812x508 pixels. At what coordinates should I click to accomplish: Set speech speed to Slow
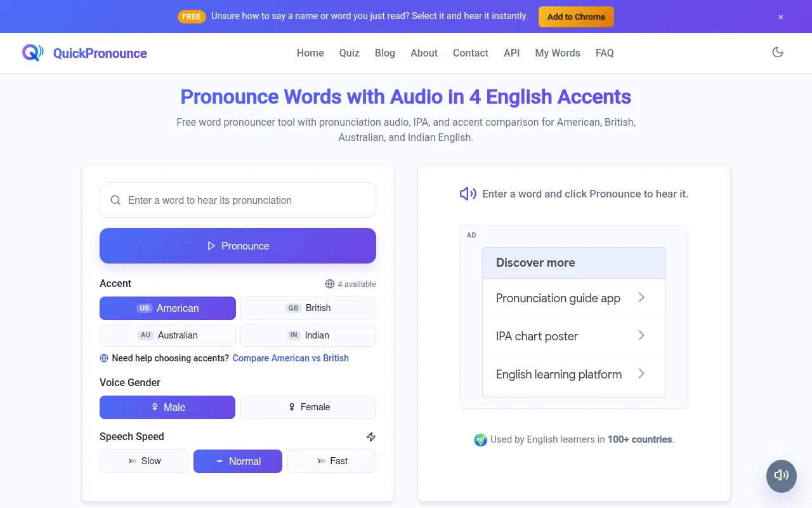click(144, 462)
